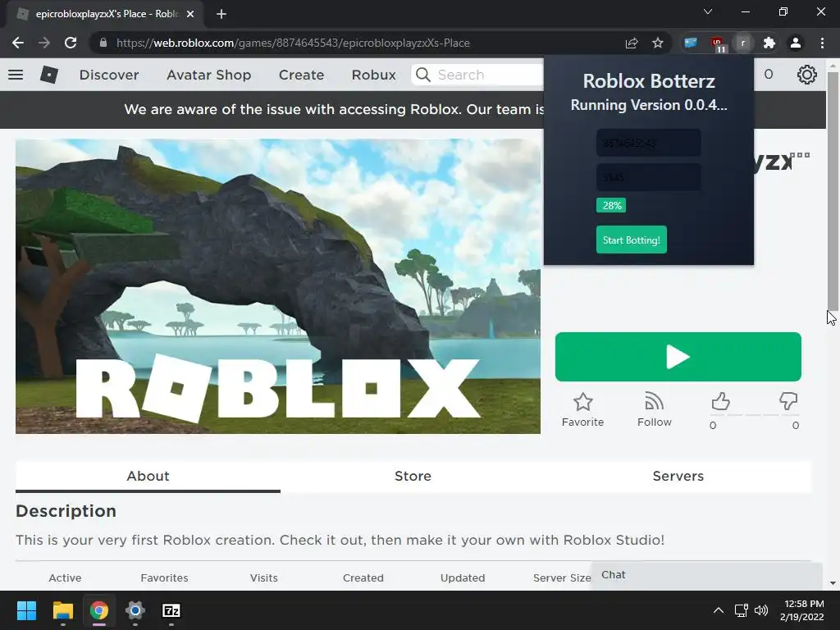Screen dimensions: 840x630
Task: Go back to previous page
Action: [18, 43]
